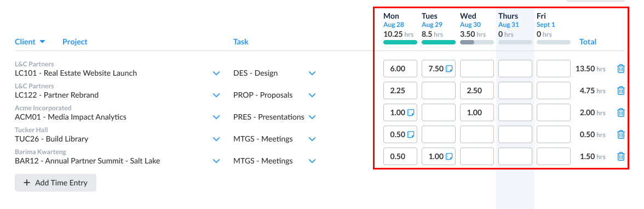
Task: Expand project dropdown for LC101 Real Estate Website Launch
Action: coord(216,74)
